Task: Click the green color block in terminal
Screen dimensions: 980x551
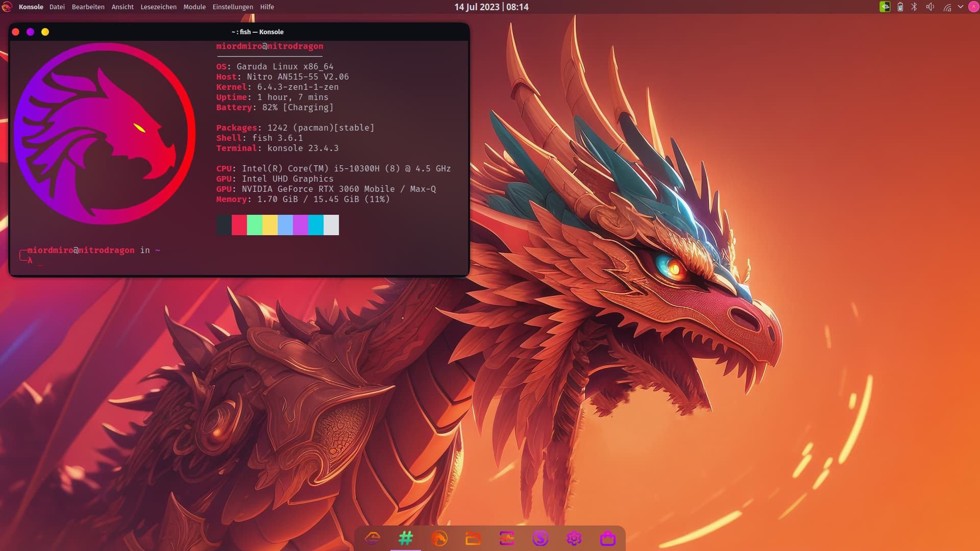Action: point(255,225)
